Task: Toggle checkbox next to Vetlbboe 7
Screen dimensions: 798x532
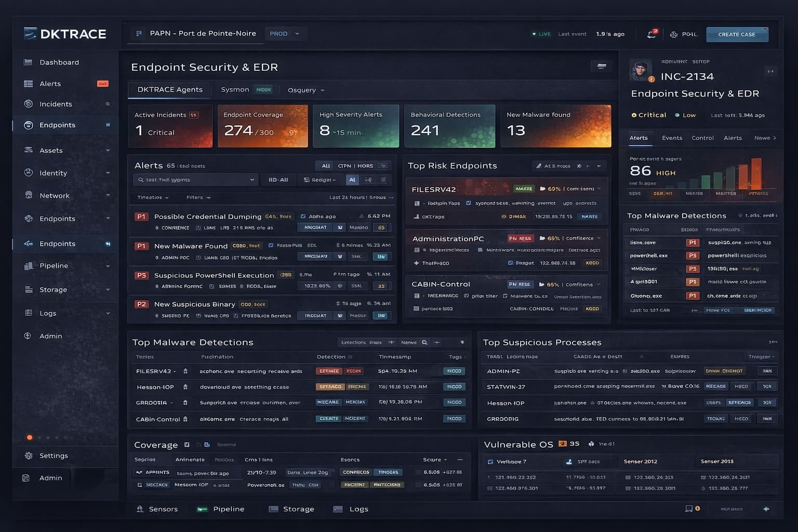Action: click(490, 462)
